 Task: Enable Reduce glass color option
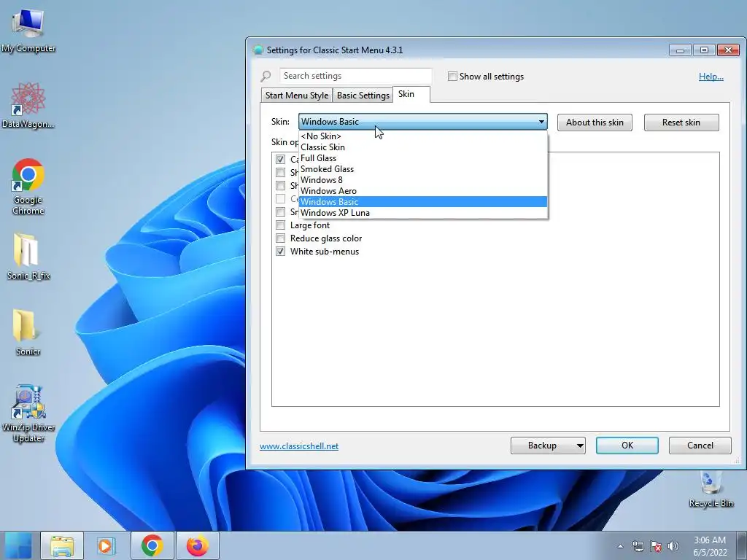pyautogui.click(x=281, y=238)
